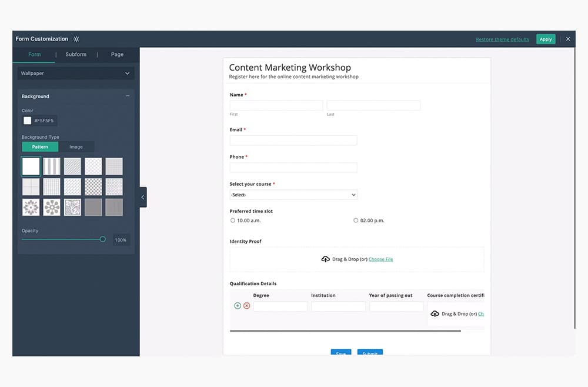Click the Save button
The width and height of the screenshot is (588, 387).
point(341,352)
